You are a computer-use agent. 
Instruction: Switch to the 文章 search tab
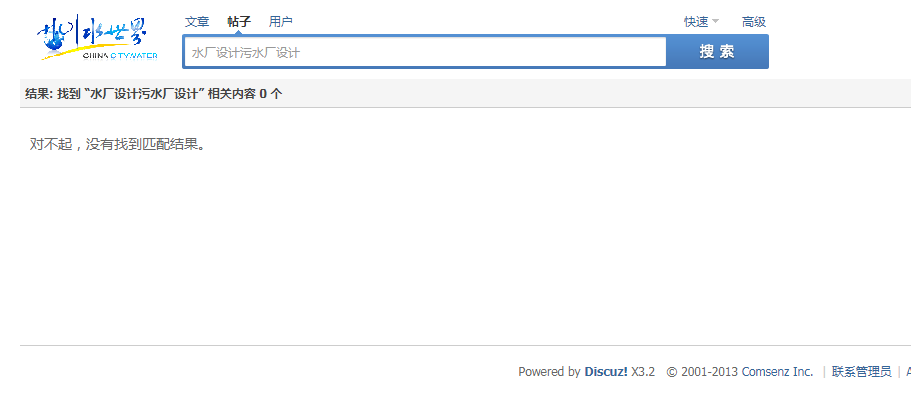(197, 22)
